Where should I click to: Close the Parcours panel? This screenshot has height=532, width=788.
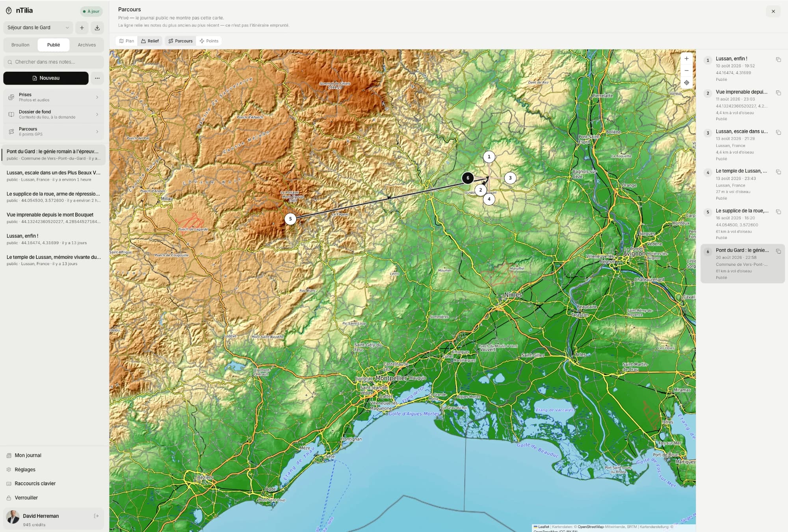click(773, 11)
